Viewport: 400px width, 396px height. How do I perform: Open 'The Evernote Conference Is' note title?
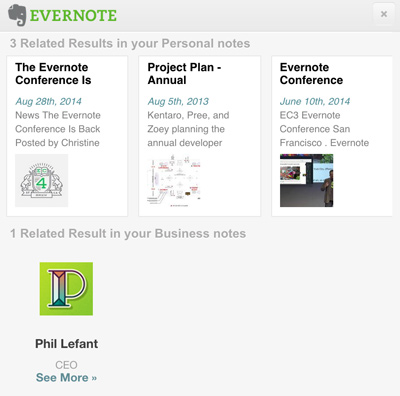(x=53, y=74)
